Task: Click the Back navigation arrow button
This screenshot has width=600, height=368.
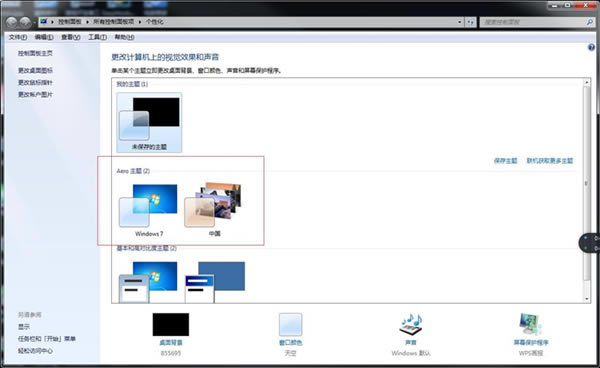Action: point(11,23)
